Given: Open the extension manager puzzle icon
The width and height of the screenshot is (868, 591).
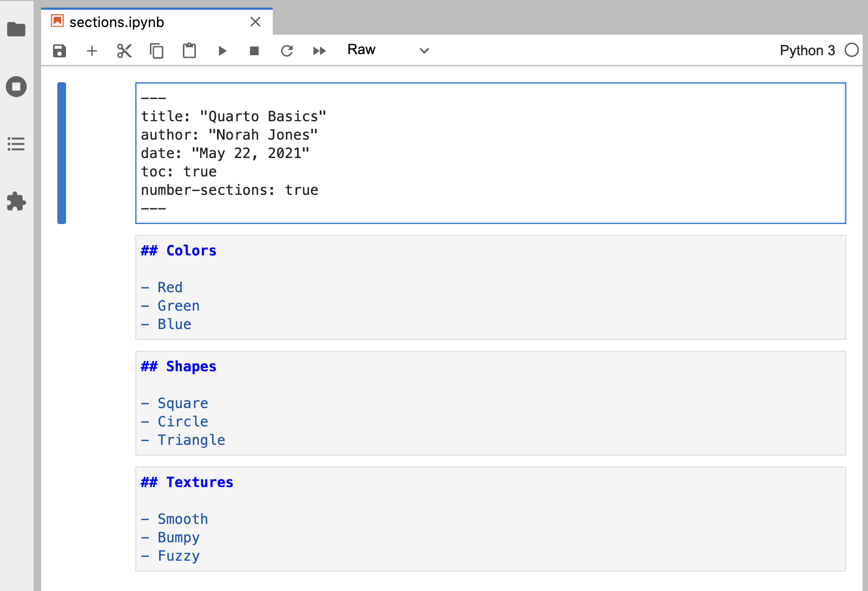Looking at the screenshot, I should (16, 201).
